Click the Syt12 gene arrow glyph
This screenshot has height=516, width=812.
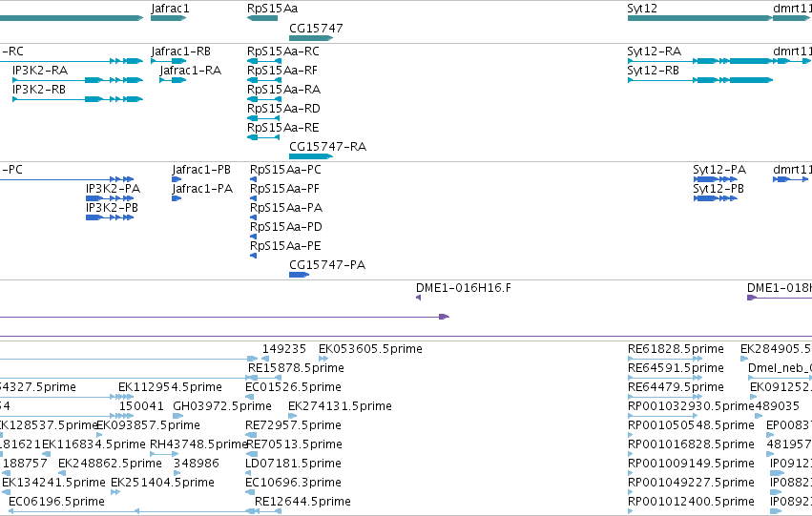(699, 18)
